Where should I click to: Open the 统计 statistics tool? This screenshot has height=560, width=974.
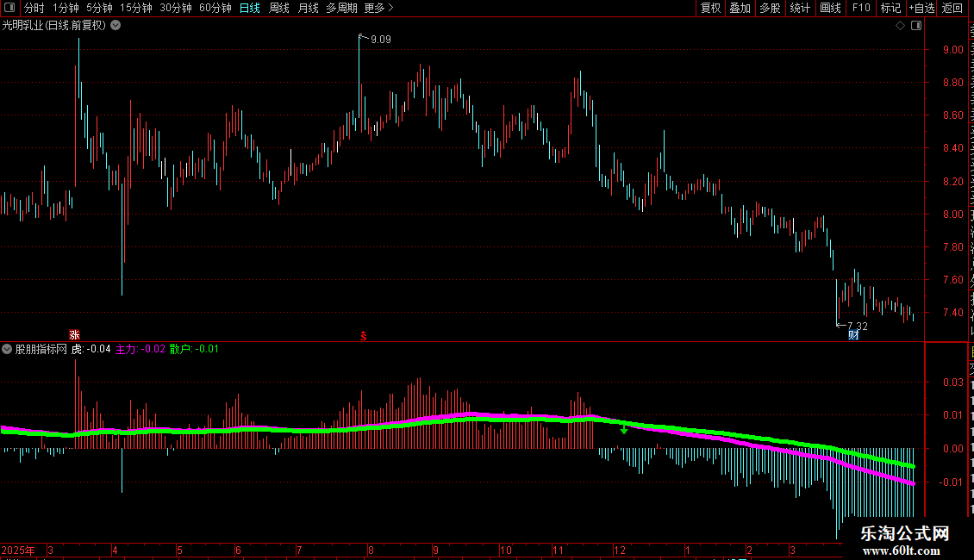pos(799,8)
